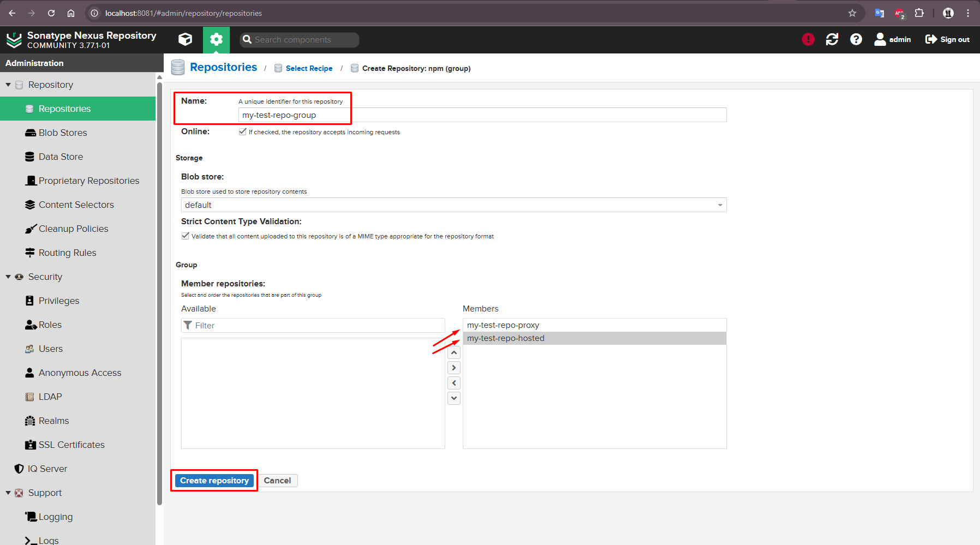Follow the Select Recipe breadcrumb link
980x545 pixels.
(309, 68)
